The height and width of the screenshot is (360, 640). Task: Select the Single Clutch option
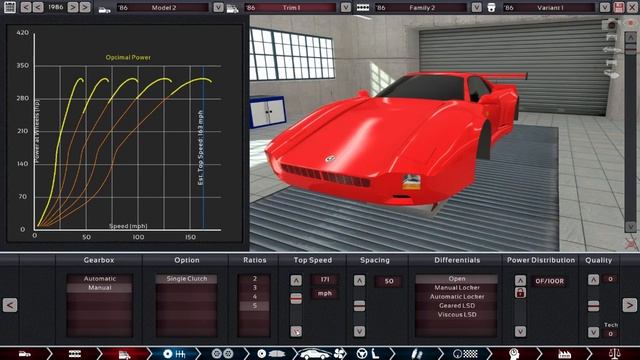tap(187, 278)
